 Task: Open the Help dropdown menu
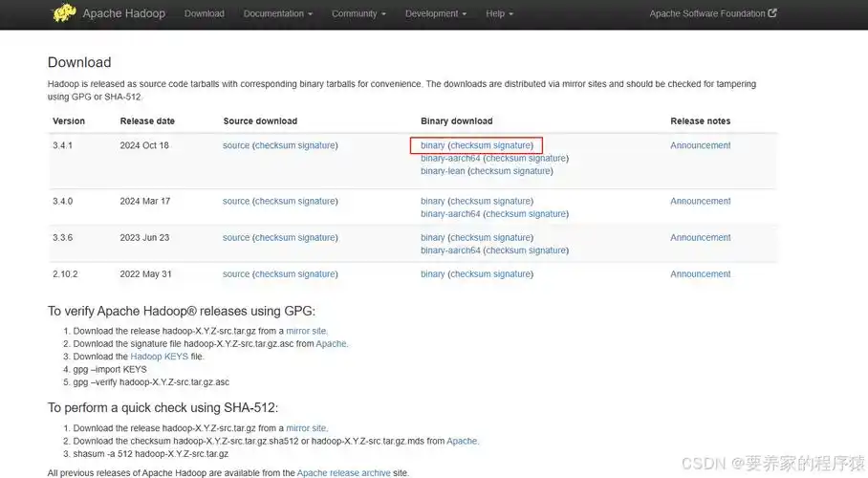click(499, 13)
